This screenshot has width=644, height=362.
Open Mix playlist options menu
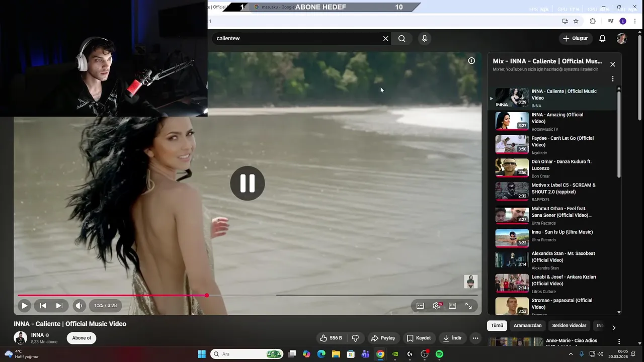point(613,79)
